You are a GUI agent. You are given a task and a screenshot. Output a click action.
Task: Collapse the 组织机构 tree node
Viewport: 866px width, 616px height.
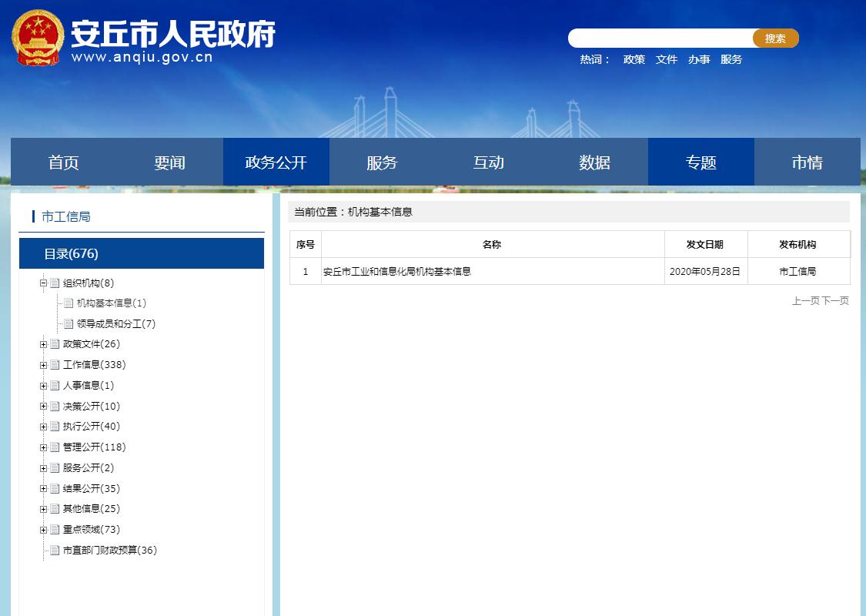click(43, 283)
